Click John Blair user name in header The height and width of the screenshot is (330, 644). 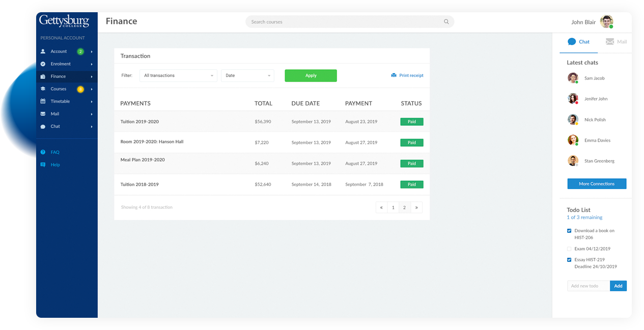click(x=583, y=22)
